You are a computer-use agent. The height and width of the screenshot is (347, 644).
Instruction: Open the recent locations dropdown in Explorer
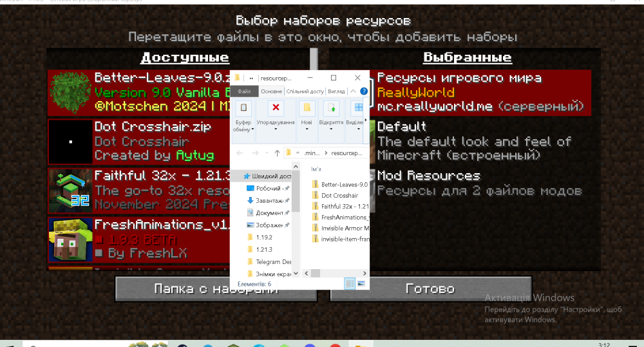pos(267,153)
